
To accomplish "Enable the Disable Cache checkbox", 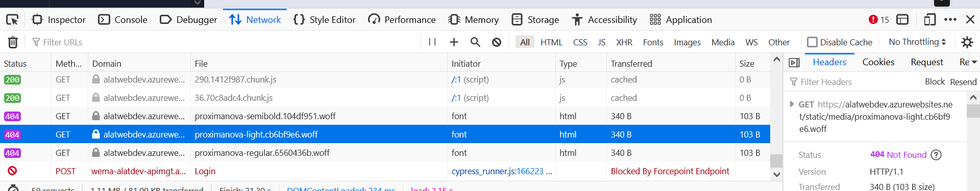I will point(812,42).
